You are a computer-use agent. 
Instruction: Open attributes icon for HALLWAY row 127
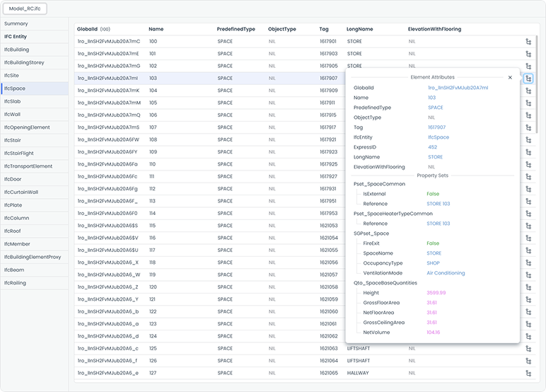[528, 373]
